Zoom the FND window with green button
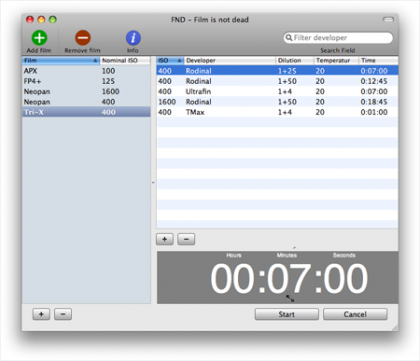The image size is (420, 361). click(x=53, y=20)
